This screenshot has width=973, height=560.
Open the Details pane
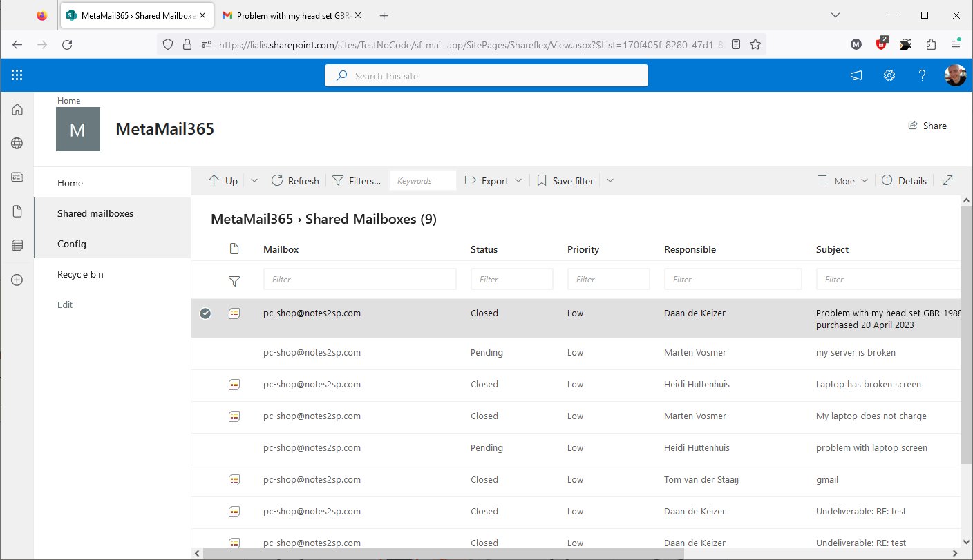(x=905, y=181)
